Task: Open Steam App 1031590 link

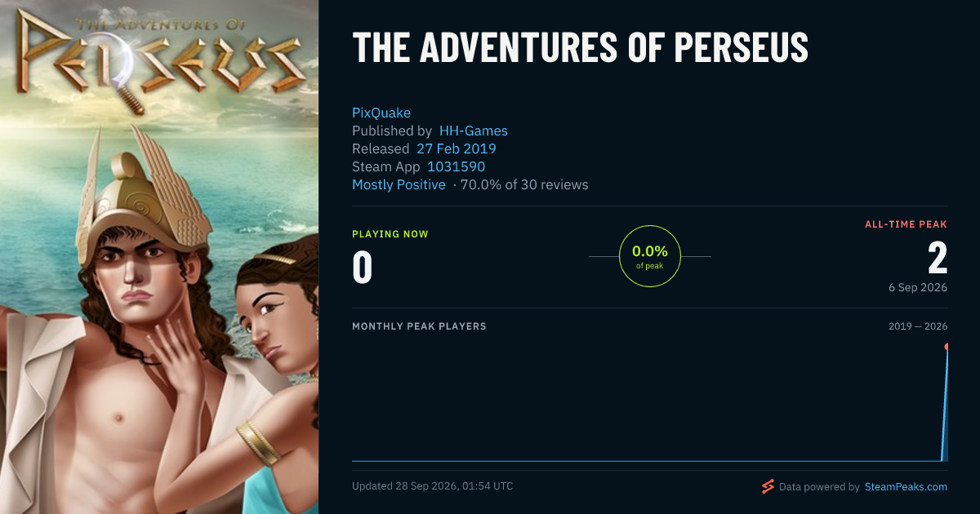Action: [456, 166]
